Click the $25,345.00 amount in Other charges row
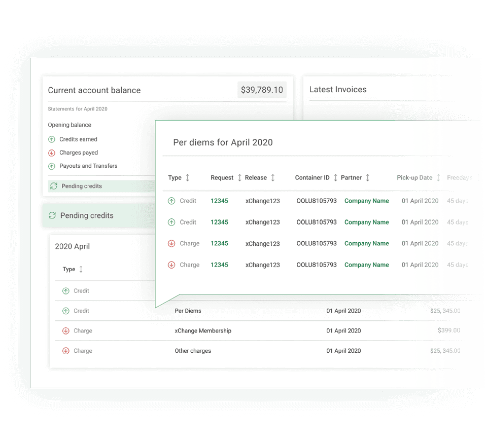The width and height of the screenshot is (485, 448). point(445,351)
